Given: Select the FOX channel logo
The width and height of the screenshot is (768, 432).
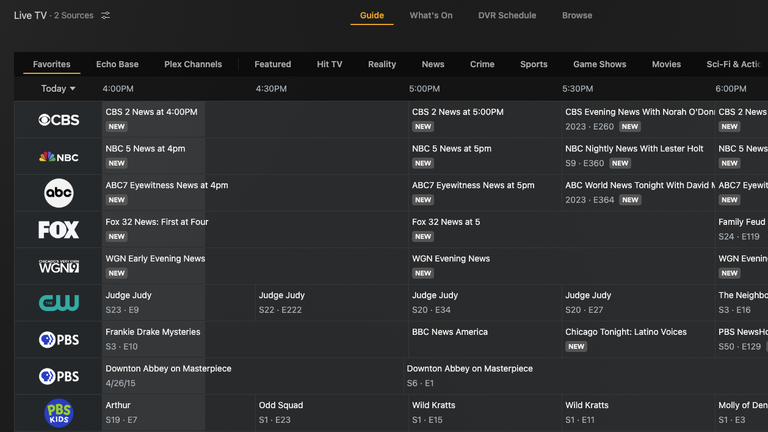Looking at the screenshot, I should (59, 230).
